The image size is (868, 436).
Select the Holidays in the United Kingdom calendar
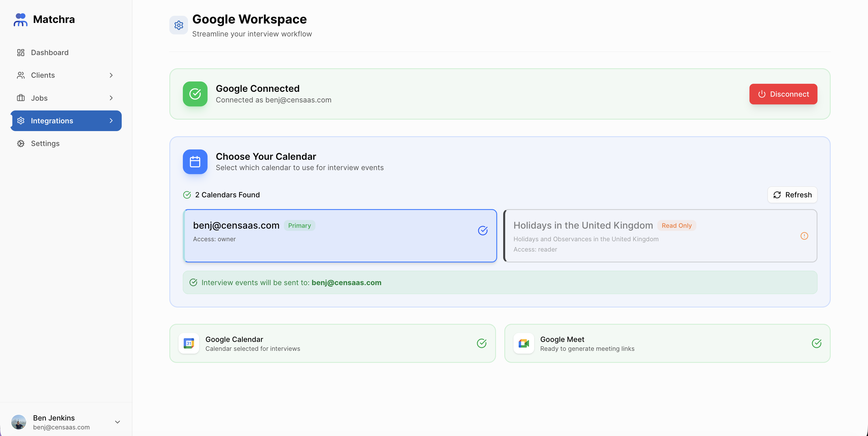pyautogui.click(x=660, y=236)
